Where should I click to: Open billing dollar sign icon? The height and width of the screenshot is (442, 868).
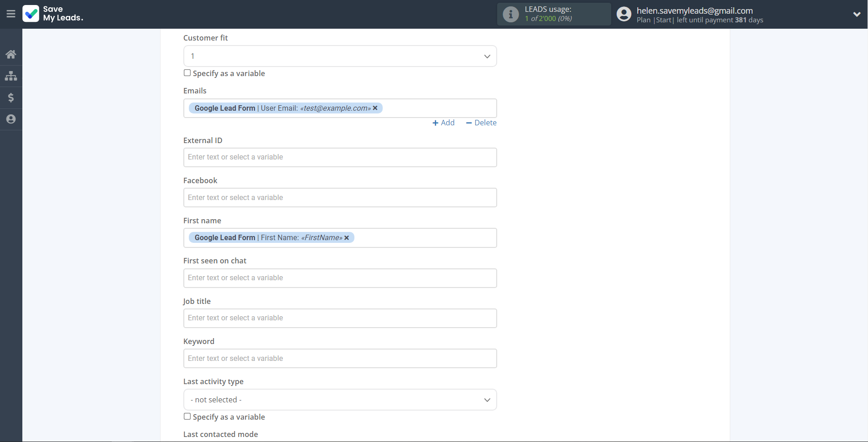(11, 98)
